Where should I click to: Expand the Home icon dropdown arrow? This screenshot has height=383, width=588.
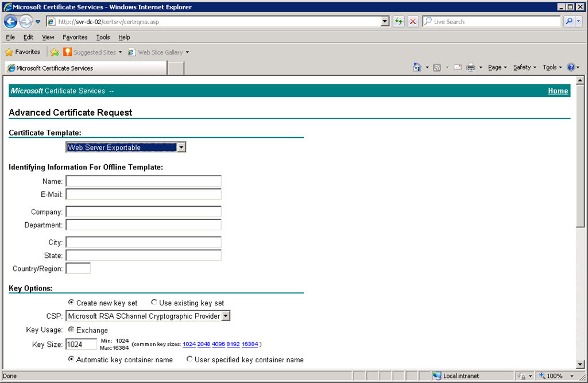coord(427,68)
